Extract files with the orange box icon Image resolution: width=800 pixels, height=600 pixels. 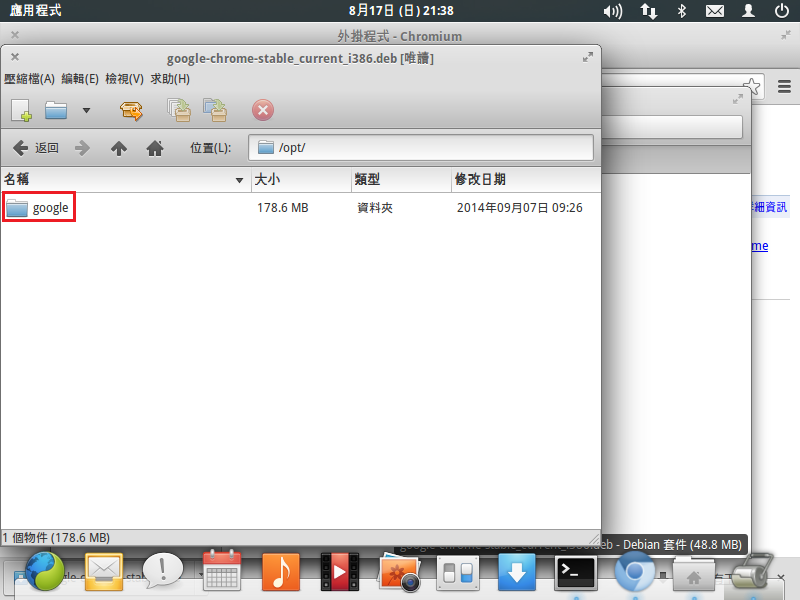tap(131, 110)
